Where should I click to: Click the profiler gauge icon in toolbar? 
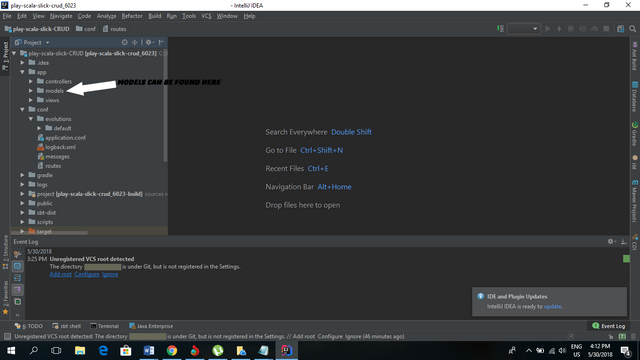point(594,29)
